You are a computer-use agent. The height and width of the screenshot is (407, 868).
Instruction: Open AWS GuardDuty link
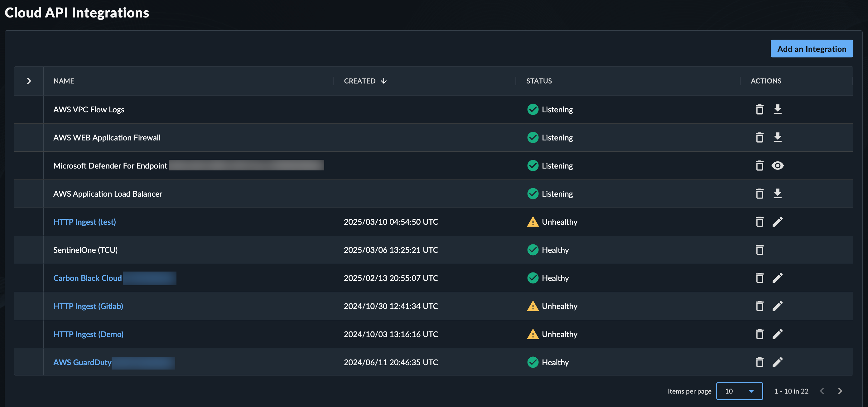tap(82, 362)
